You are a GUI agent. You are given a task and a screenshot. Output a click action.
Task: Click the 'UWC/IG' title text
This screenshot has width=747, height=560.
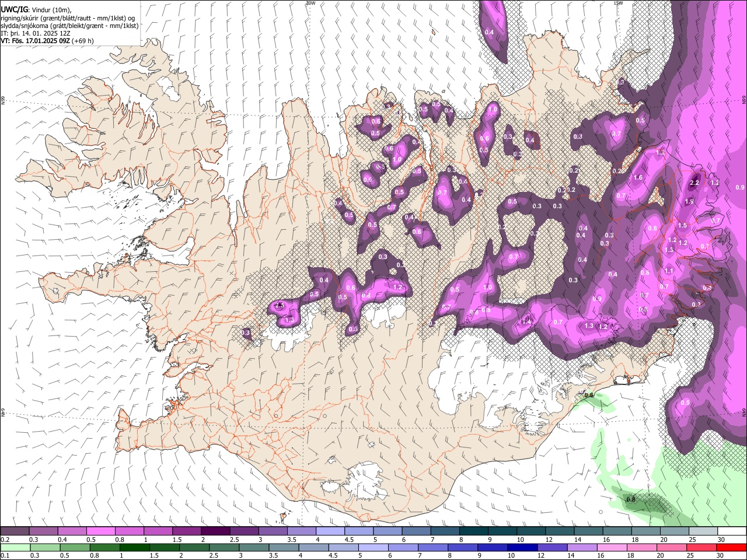[x=14, y=9]
